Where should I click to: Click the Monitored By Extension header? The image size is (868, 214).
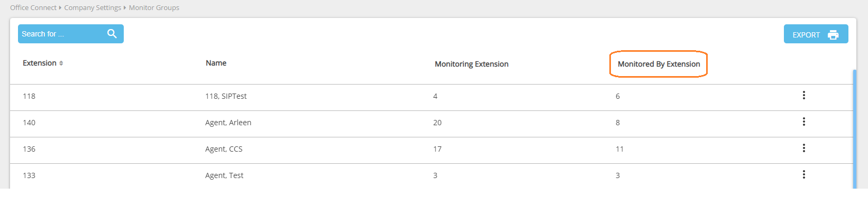(659, 64)
